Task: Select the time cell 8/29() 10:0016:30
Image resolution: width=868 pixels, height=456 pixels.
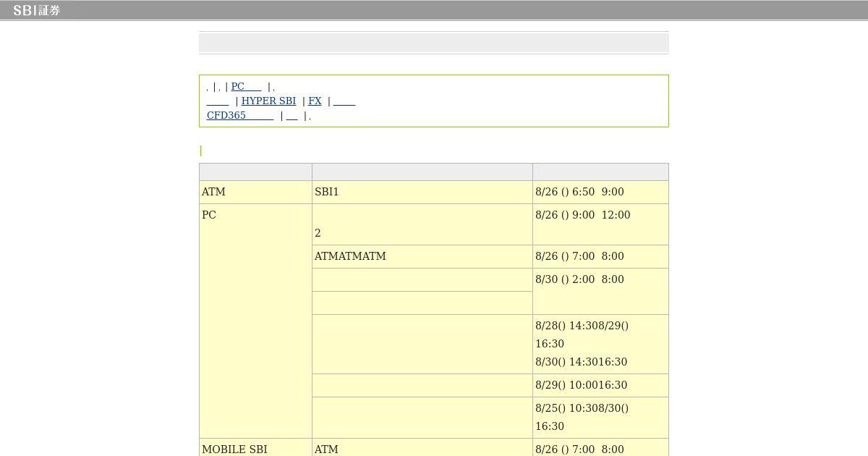Action: 600,385
